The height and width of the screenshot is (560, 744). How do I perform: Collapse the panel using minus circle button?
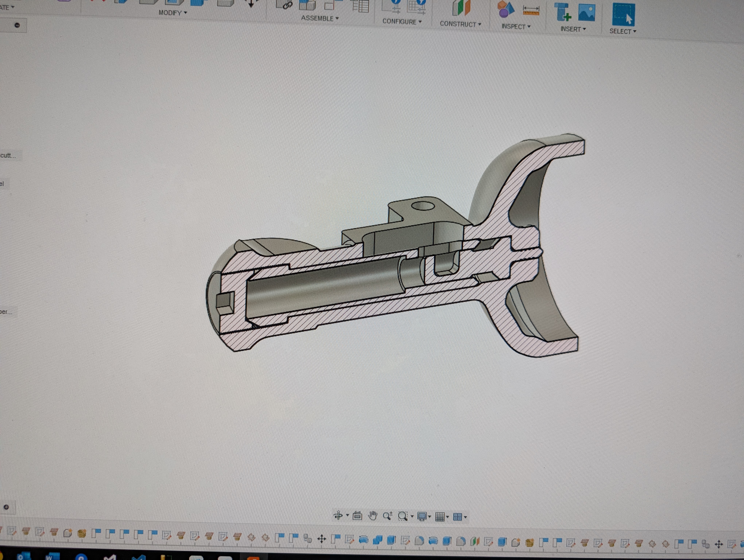point(17,25)
